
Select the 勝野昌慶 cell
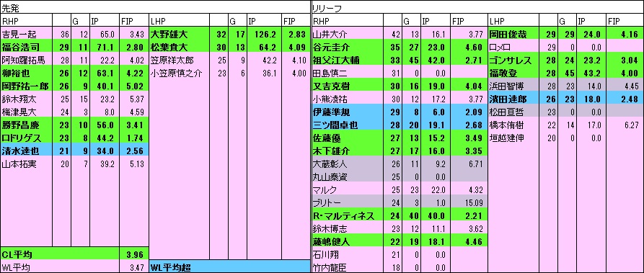point(26,125)
